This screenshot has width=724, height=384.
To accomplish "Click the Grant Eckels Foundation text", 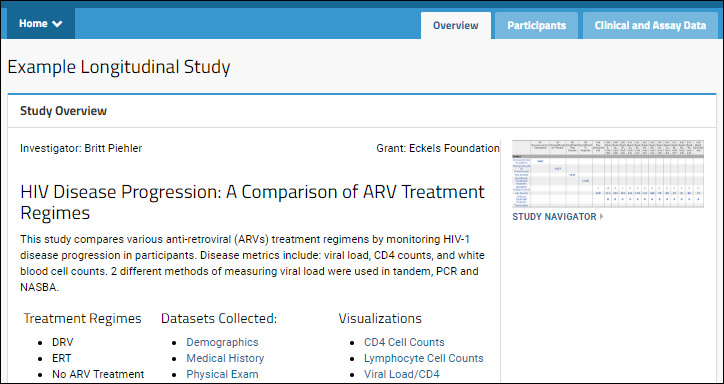I will [438, 148].
